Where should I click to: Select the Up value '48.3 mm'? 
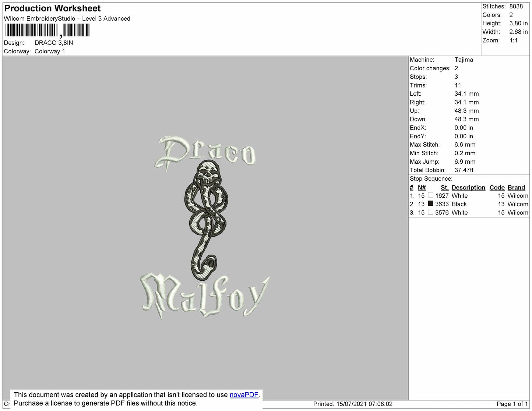point(467,111)
